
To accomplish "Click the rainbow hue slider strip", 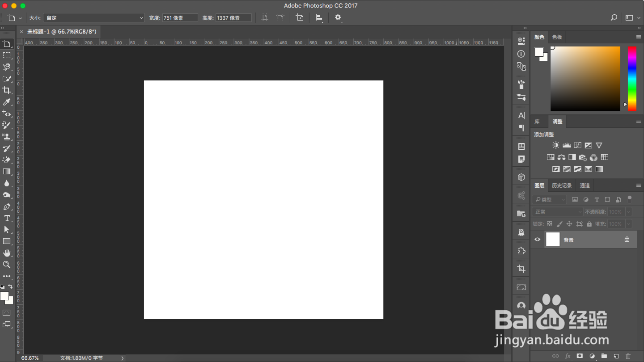I will pyautogui.click(x=632, y=79).
